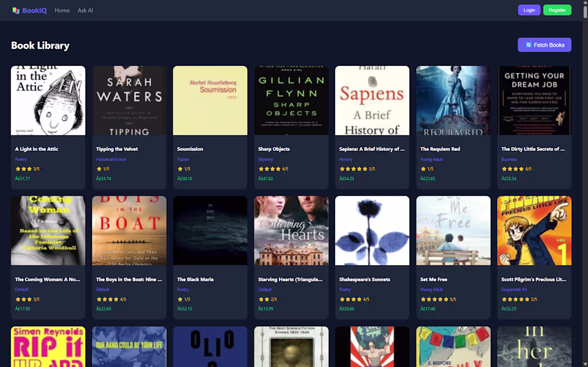Open Scott Pilgrim comic cover
This screenshot has height=367, width=588.
[x=535, y=231]
